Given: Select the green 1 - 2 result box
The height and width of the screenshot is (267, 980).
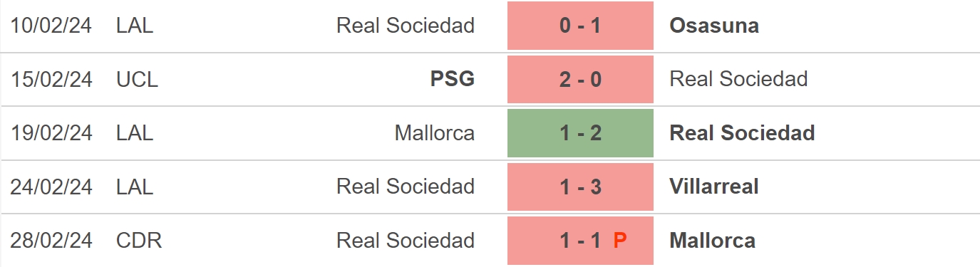Looking at the screenshot, I should (580, 133).
